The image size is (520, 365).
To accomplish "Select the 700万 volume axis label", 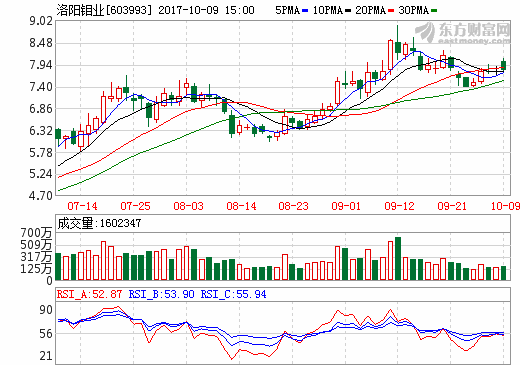I will 36,233.
